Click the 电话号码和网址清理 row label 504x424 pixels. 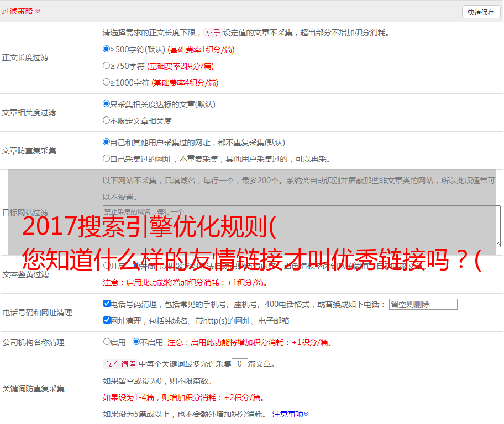coord(37,312)
